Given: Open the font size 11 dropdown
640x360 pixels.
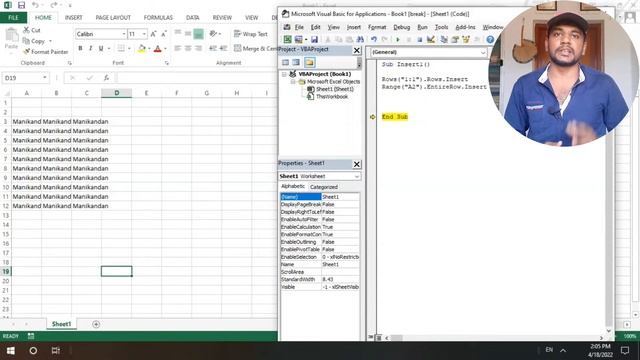Looking at the screenshot, I should click(144, 34).
